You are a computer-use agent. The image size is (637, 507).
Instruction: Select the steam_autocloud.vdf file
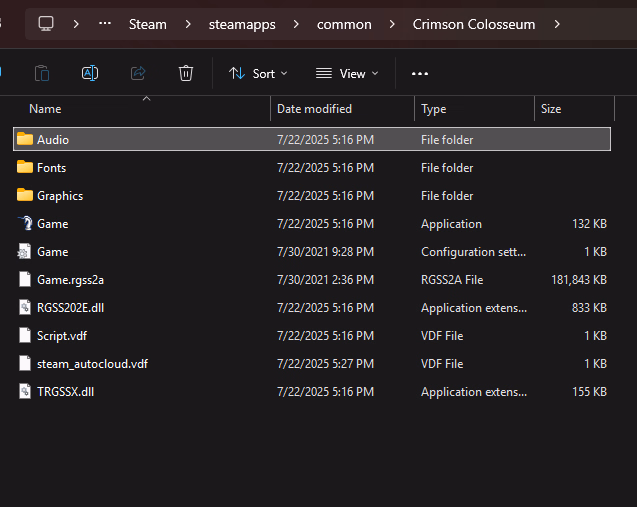tap(312, 364)
